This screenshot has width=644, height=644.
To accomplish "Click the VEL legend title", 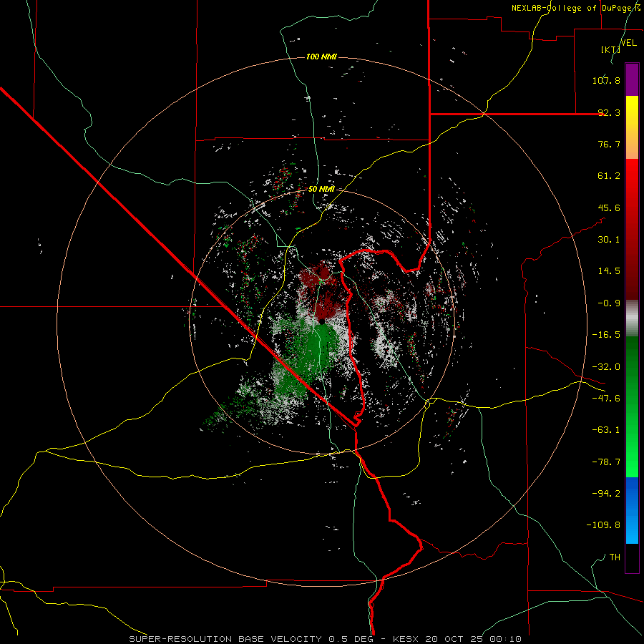I will (629, 42).
